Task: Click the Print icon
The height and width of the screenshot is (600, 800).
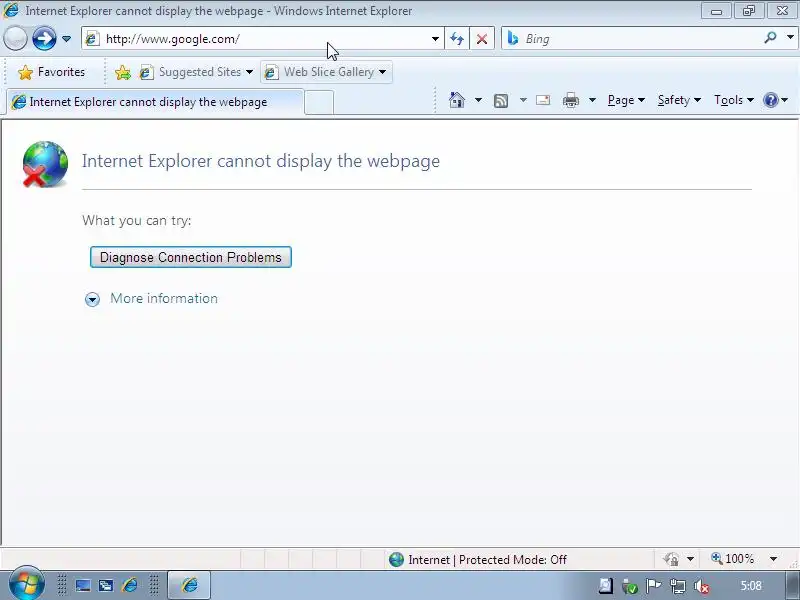Action: [570, 100]
